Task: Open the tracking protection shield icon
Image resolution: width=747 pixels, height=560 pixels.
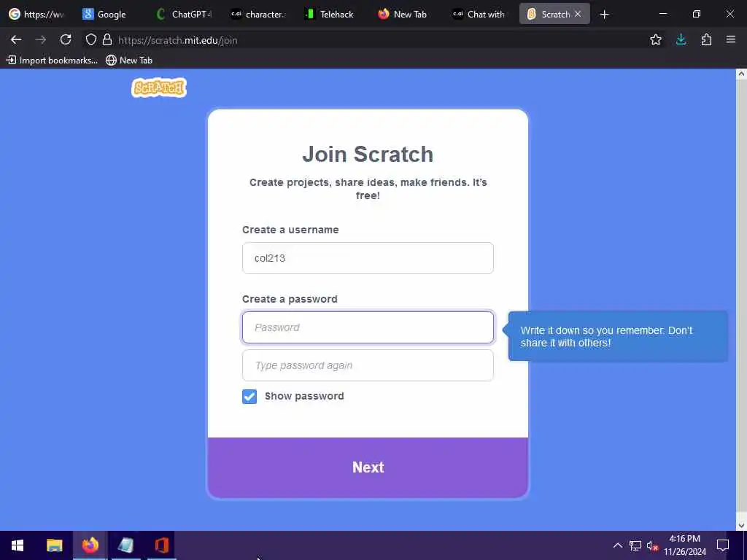Action: [x=91, y=40]
